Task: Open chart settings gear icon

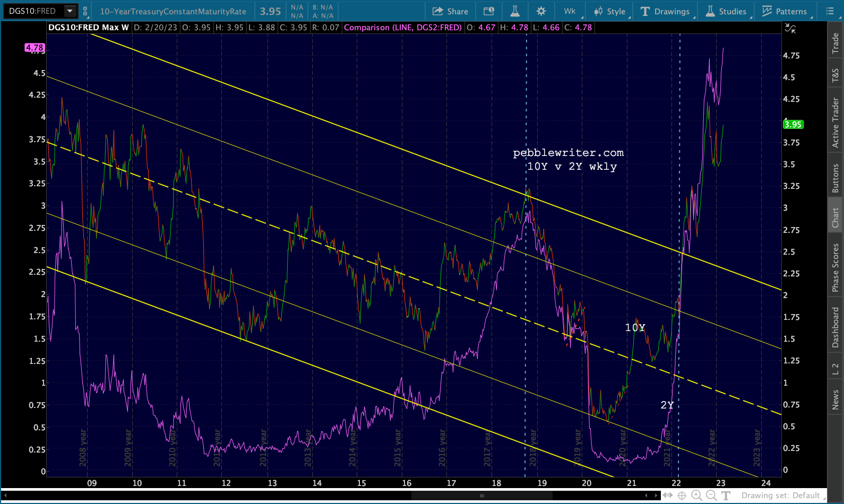Action: pos(541,11)
